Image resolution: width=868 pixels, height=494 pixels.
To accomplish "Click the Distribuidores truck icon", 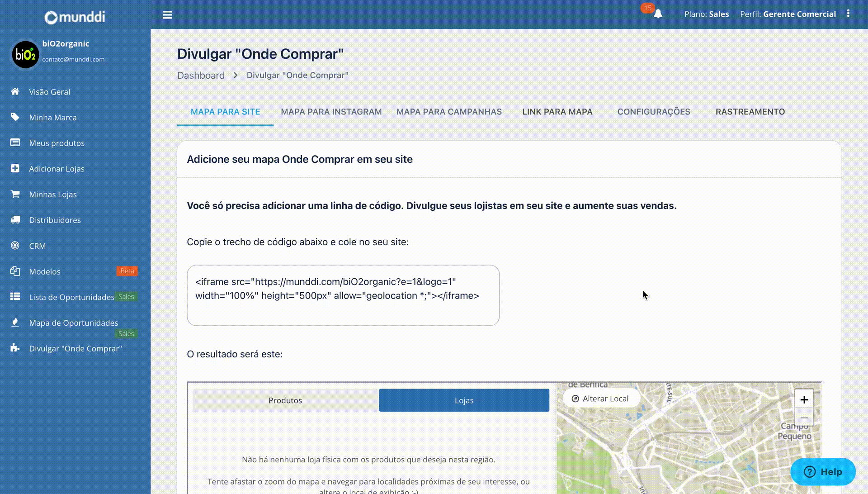I will point(15,220).
